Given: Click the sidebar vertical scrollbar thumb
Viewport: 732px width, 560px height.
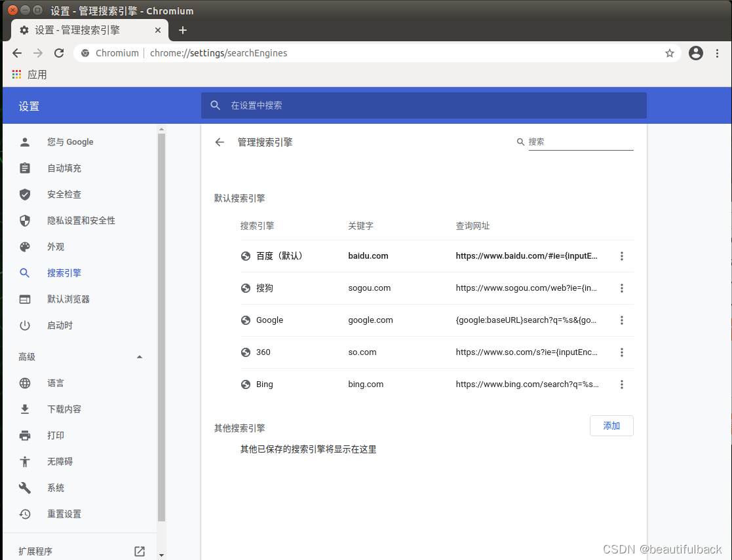Looking at the screenshot, I should click(x=161, y=327).
